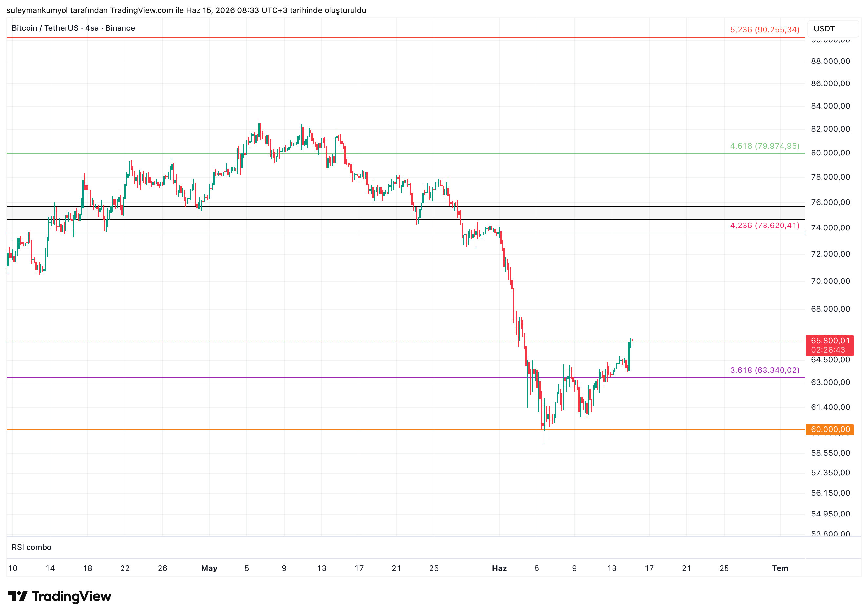This screenshot has height=616, width=868.
Task: Click the 61.400,00 price axis label
Action: pyautogui.click(x=830, y=408)
